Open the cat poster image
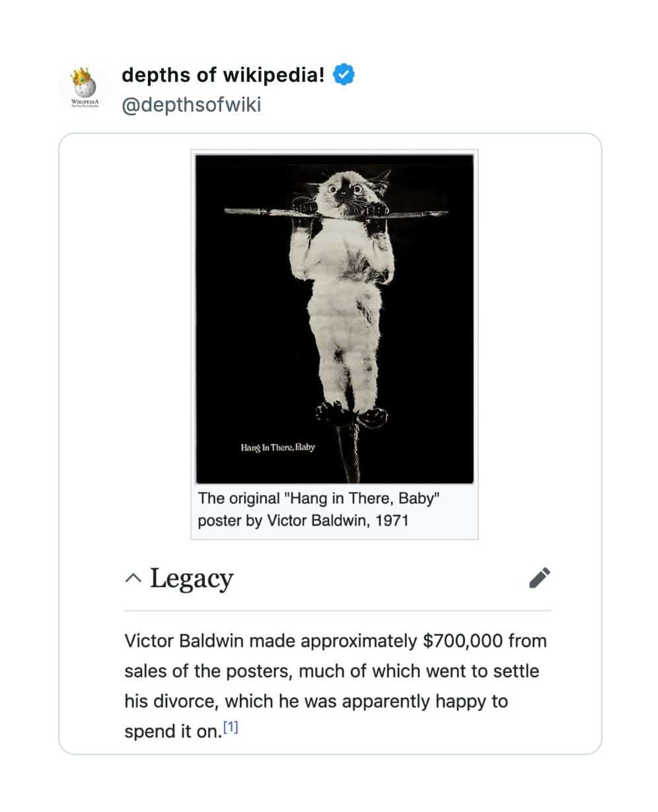 (334, 319)
